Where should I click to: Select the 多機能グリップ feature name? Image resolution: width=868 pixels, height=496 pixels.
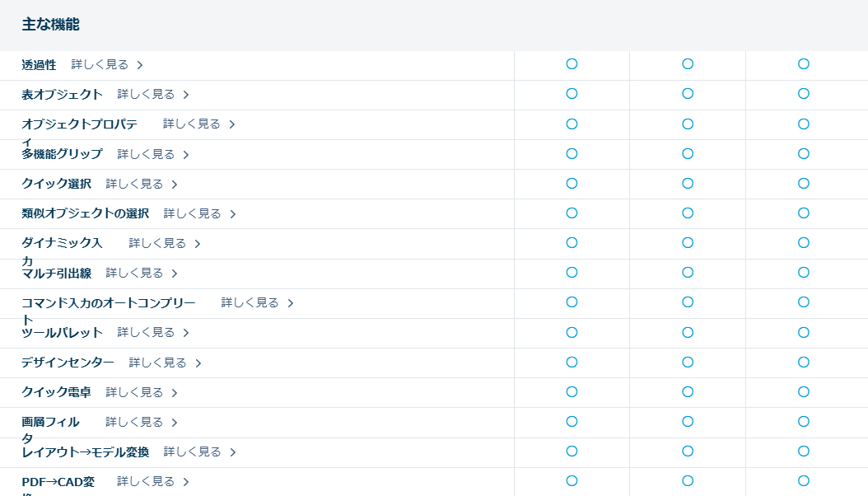coord(62,154)
